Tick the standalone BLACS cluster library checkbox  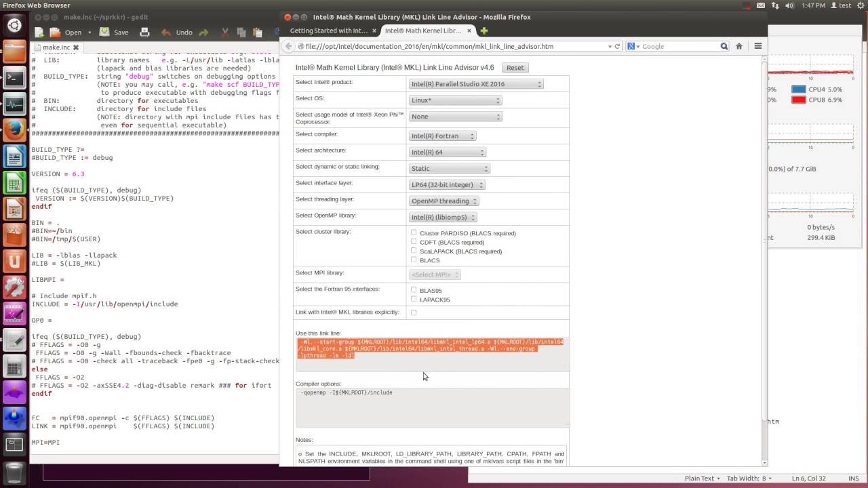pyautogui.click(x=414, y=260)
